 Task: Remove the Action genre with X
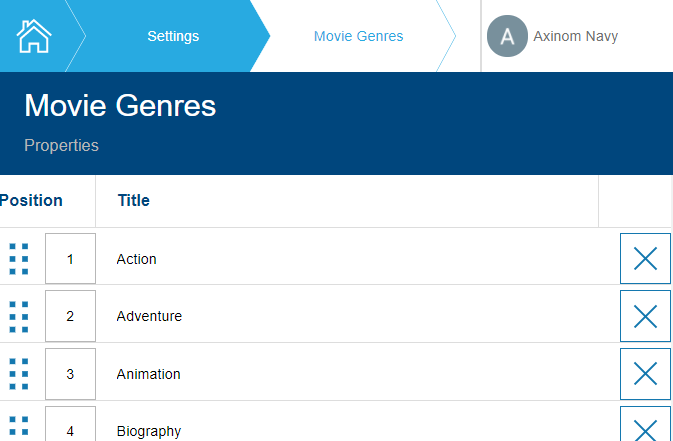coord(645,259)
